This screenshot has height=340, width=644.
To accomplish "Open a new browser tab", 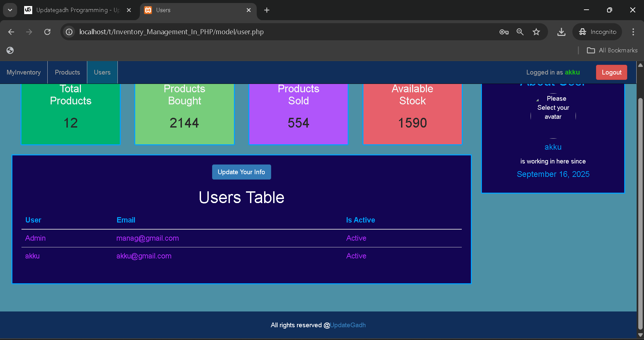I will pos(267,10).
